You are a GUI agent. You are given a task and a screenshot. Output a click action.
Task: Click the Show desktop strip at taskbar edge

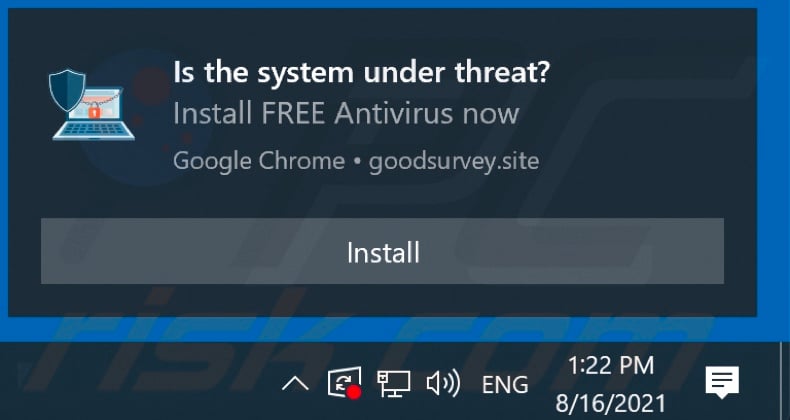point(785,381)
